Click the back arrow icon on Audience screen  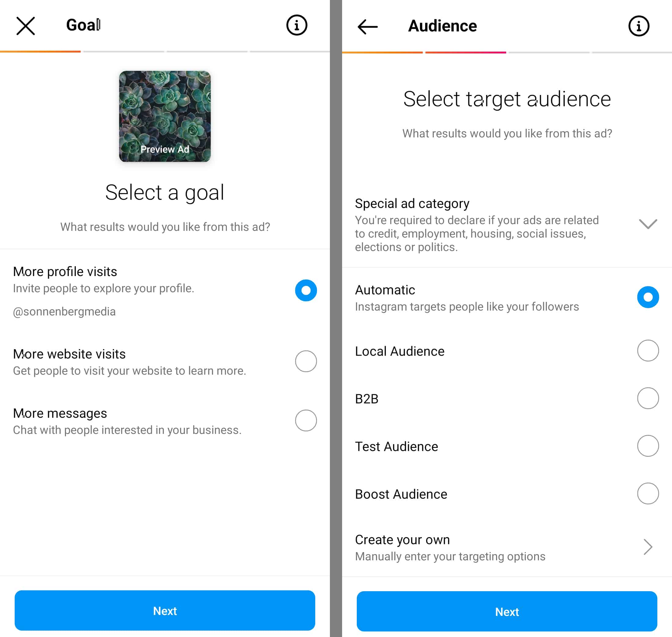[367, 26]
